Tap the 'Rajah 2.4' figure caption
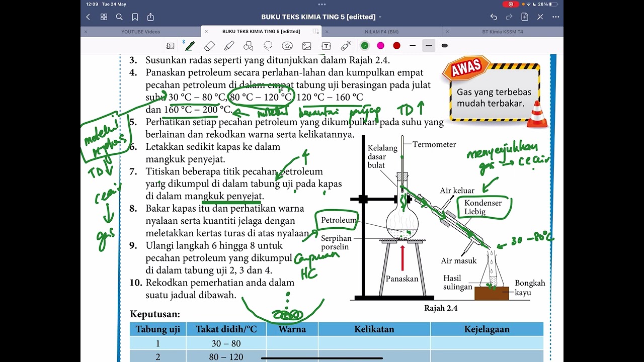The height and width of the screenshot is (362, 644). pos(441,308)
